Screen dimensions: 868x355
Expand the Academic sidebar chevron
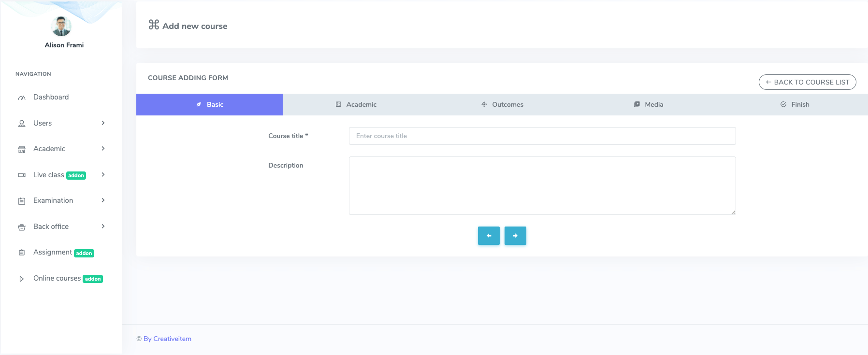click(103, 149)
